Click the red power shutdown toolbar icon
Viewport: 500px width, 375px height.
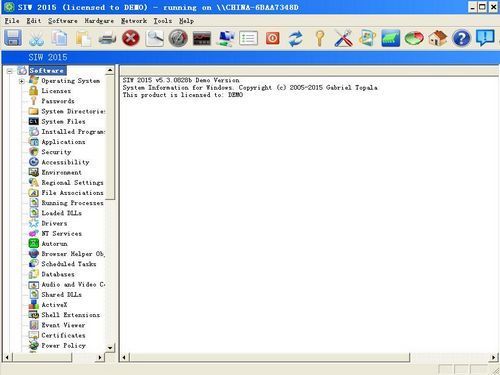coord(272,38)
